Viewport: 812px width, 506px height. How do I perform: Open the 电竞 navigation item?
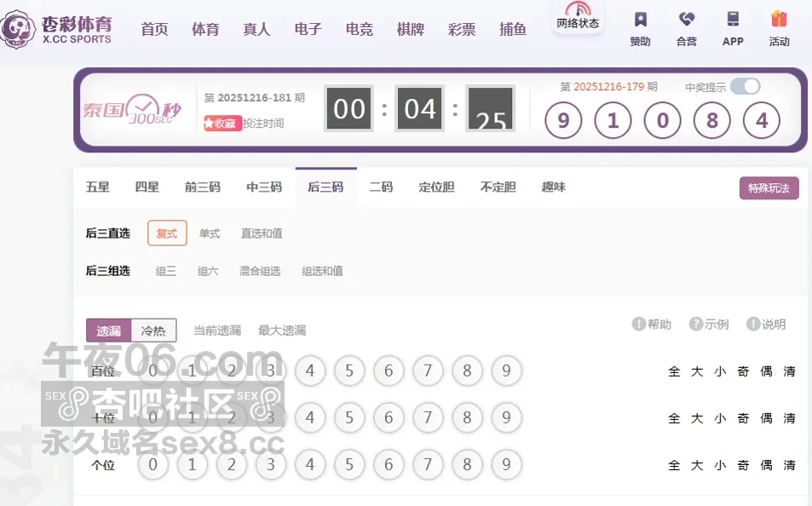click(360, 29)
